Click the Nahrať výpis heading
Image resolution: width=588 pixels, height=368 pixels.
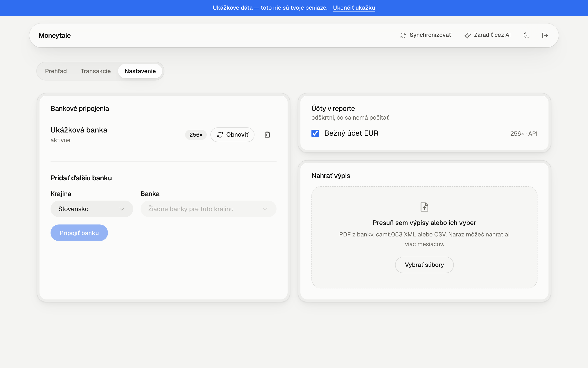tap(331, 176)
